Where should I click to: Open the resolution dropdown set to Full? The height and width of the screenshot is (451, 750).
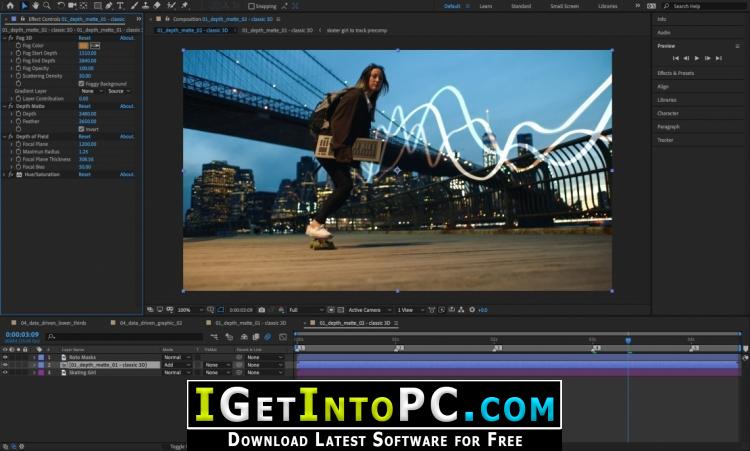coord(300,310)
